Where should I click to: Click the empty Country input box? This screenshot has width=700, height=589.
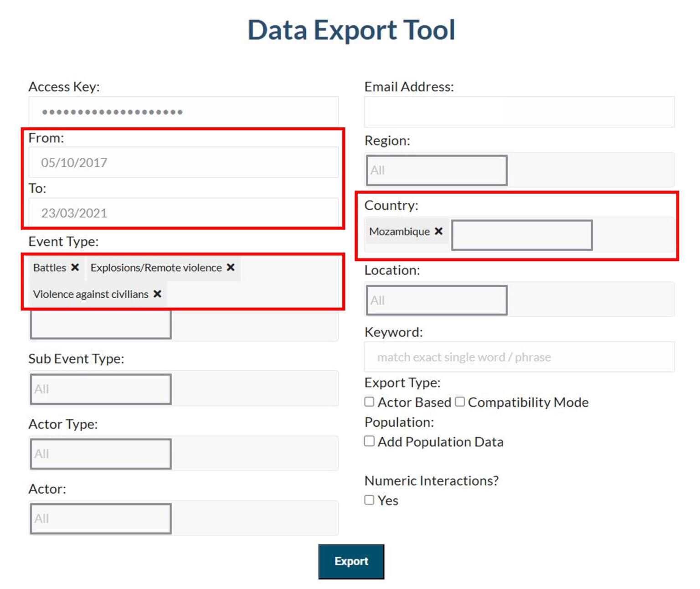point(522,235)
